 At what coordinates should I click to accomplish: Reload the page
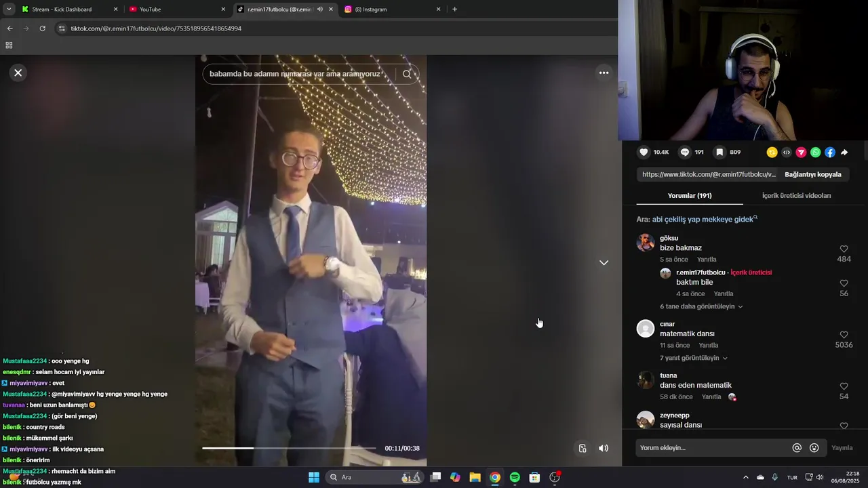[42, 28]
